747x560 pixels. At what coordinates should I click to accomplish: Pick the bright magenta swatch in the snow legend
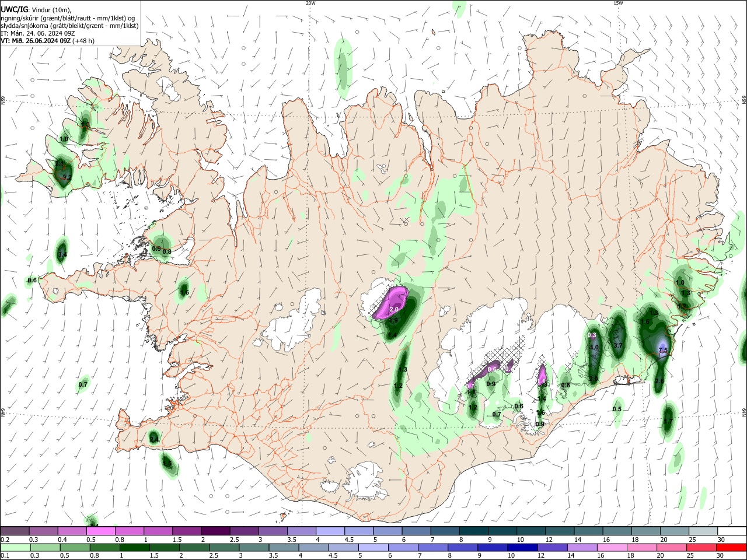tap(100, 531)
